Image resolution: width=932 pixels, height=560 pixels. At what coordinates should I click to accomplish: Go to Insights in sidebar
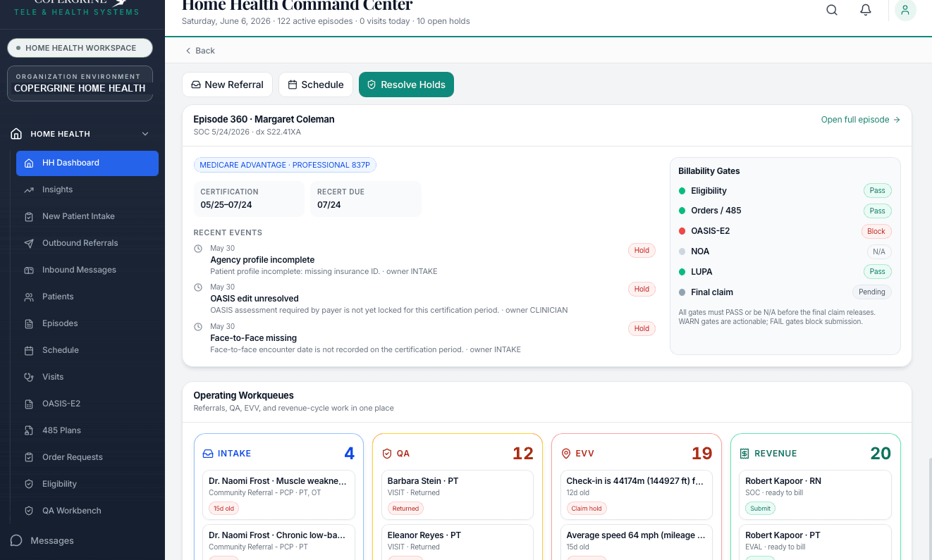pyautogui.click(x=87, y=189)
